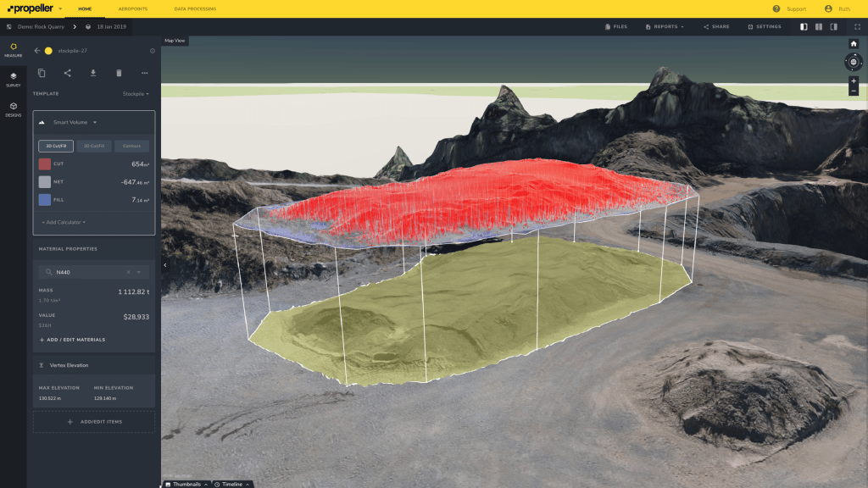The image size is (868, 488).
Task: Open the Reports dropdown menu
Action: point(665,27)
